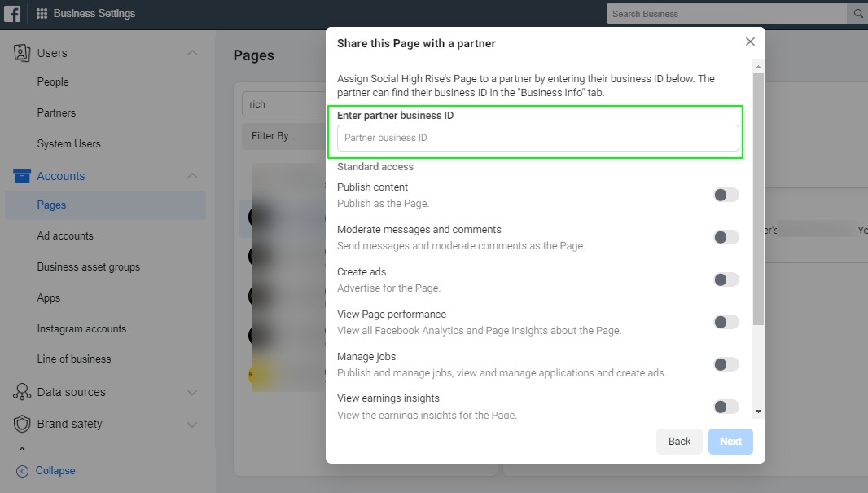This screenshot has height=493, width=868.
Task: Click the Business Settings title
Action: [94, 13]
